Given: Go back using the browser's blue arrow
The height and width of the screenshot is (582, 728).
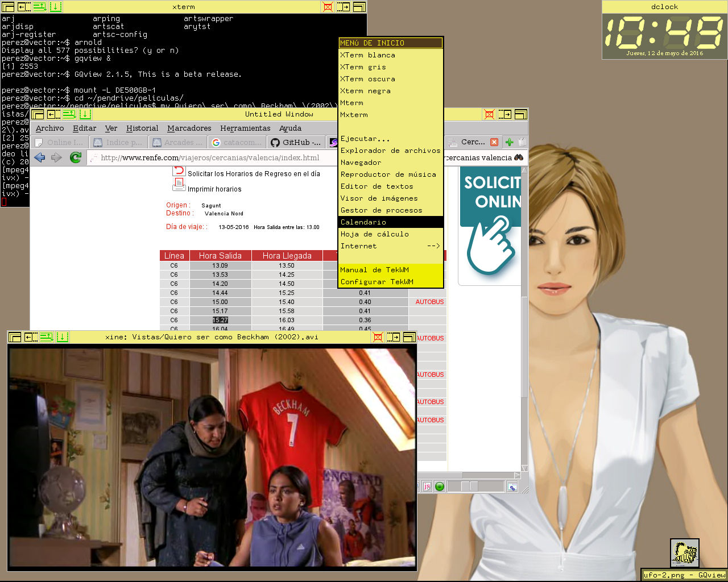Looking at the screenshot, I should [39, 157].
